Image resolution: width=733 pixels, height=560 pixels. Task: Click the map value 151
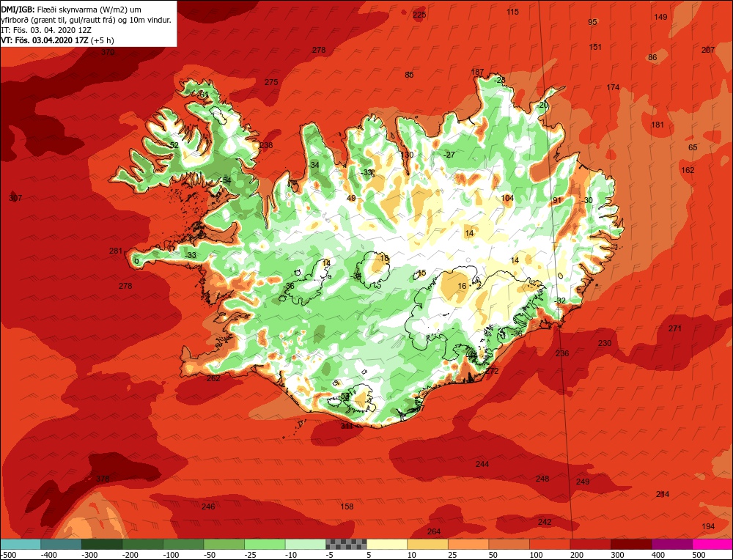click(595, 47)
